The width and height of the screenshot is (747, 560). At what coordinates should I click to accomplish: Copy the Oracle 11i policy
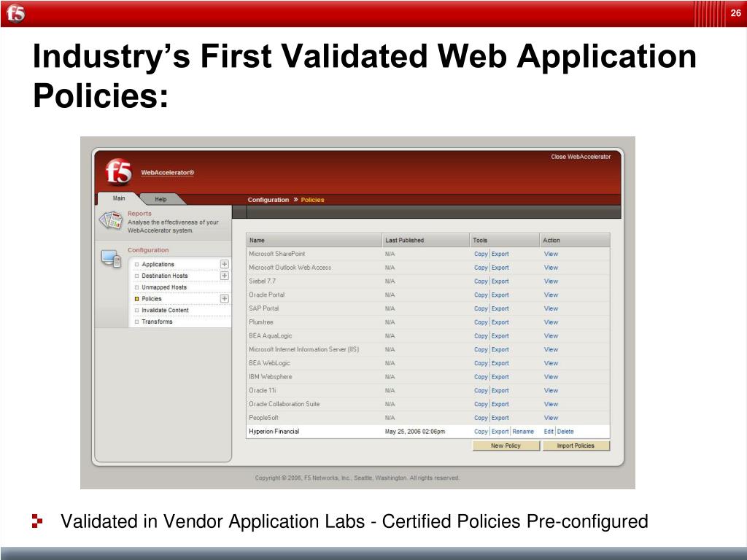481,391
